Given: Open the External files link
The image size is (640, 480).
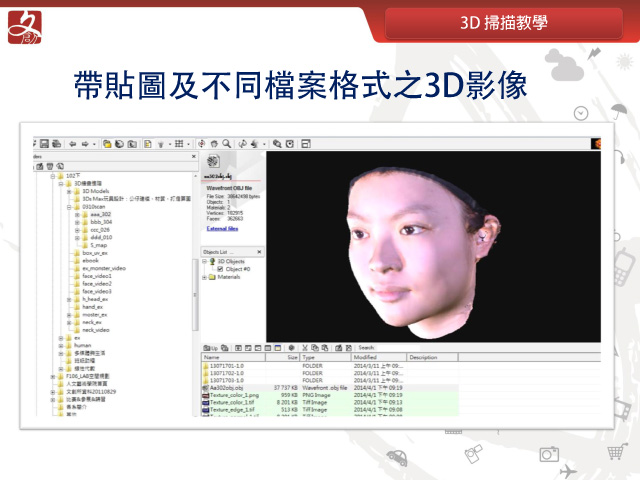Looking at the screenshot, I should tap(222, 229).
